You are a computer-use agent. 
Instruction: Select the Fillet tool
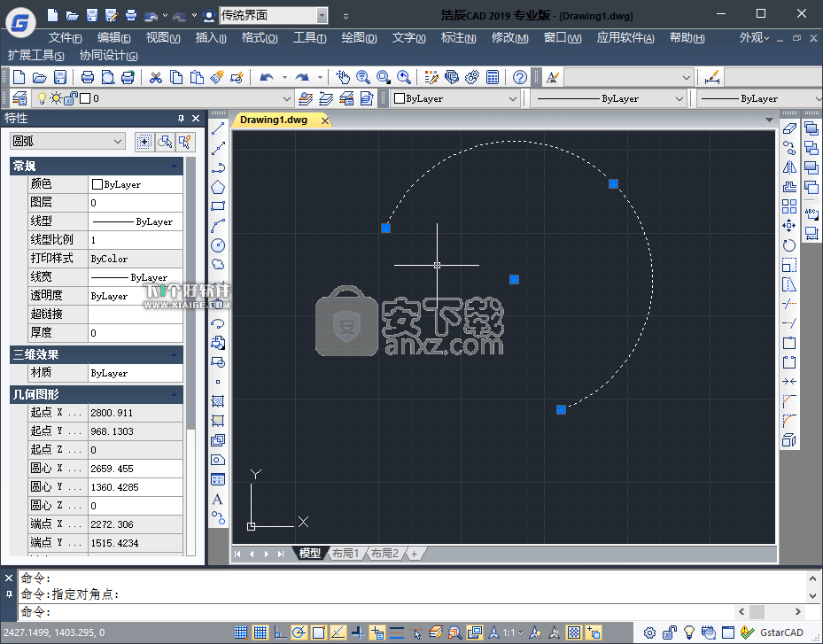click(x=789, y=421)
